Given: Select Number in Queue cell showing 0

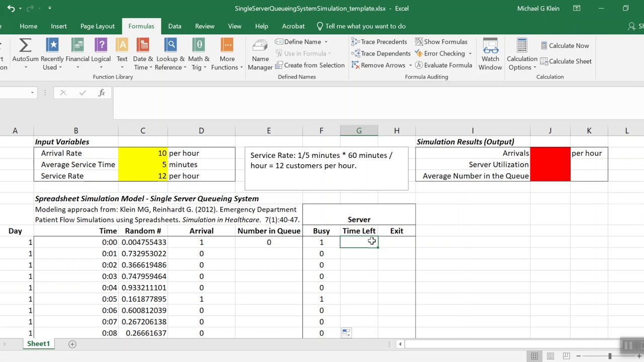Looking at the screenshot, I should pyautogui.click(x=269, y=242).
